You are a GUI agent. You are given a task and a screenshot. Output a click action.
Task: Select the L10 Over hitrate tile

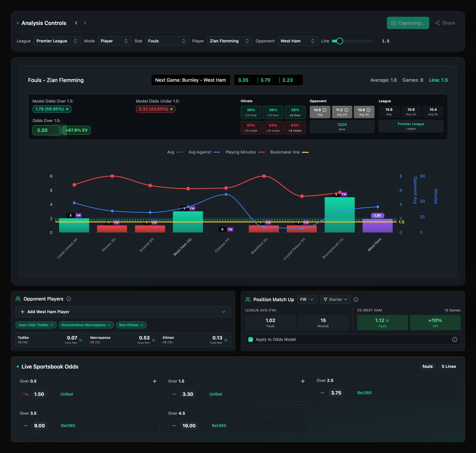[x=251, y=112]
